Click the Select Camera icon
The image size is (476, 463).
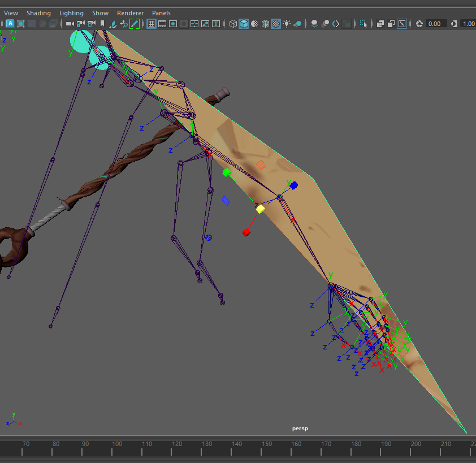(x=70, y=24)
